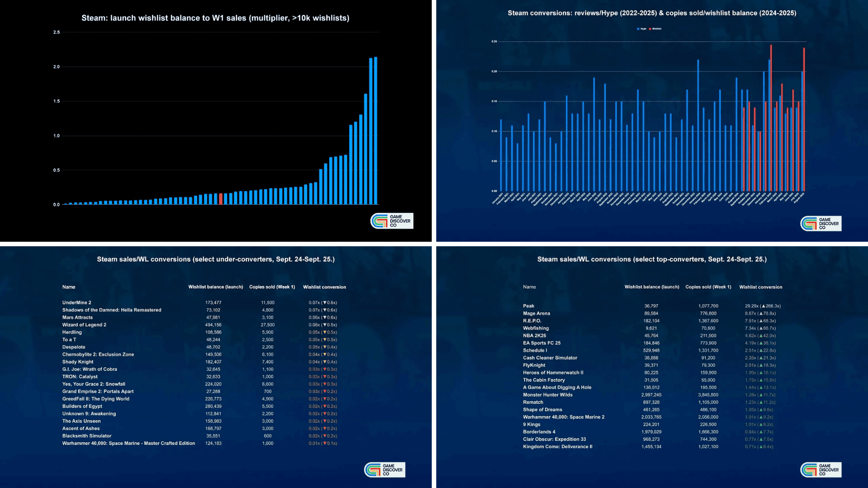The width and height of the screenshot is (868, 488).
Task: Click the blue Hype legend marker
Action: [x=638, y=29]
